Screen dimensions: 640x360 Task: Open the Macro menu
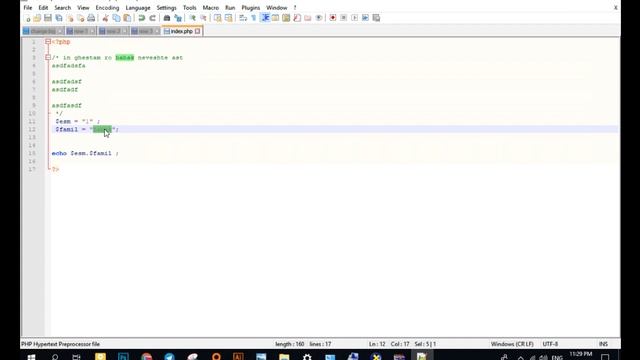(x=211, y=8)
